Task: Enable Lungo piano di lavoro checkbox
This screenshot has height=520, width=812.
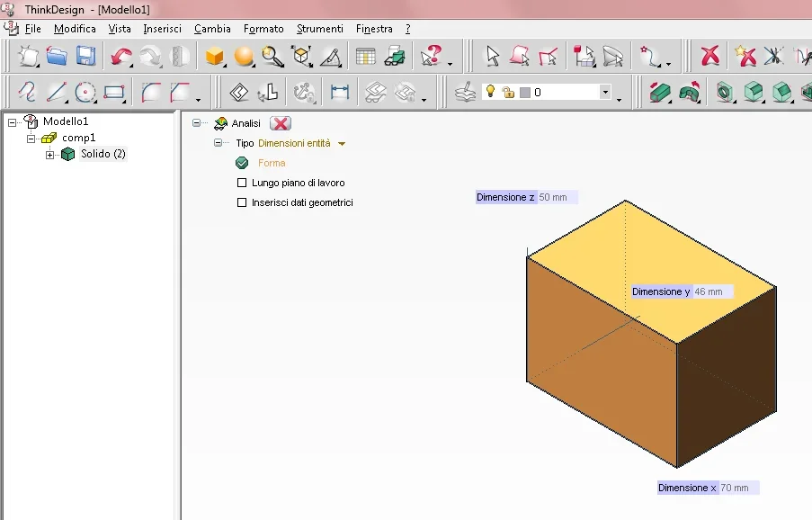Action: pyautogui.click(x=242, y=183)
